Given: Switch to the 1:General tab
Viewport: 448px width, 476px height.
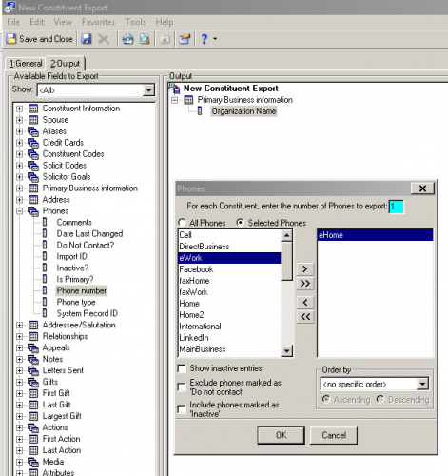Looking at the screenshot, I should [x=26, y=64].
